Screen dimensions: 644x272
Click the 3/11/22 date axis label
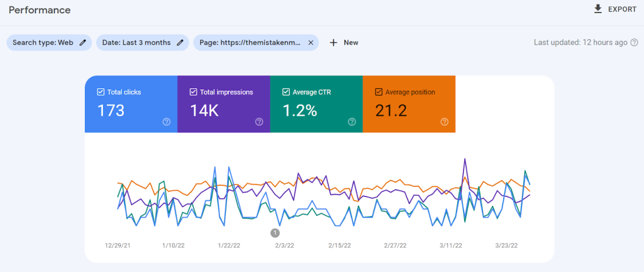(x=450, y=246)
